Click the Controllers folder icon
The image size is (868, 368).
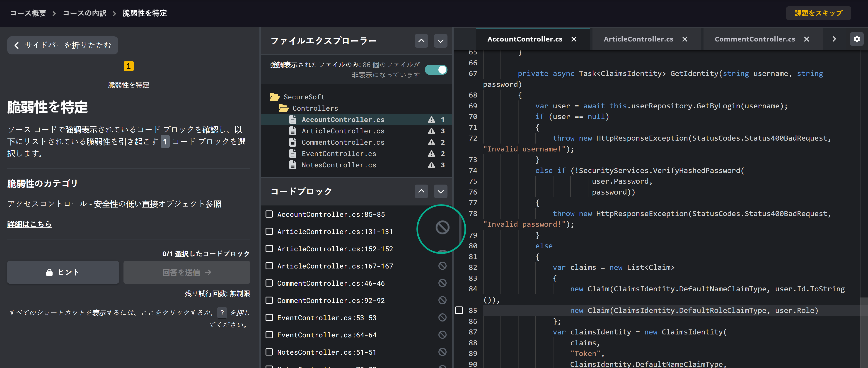[x=283, y=108]
